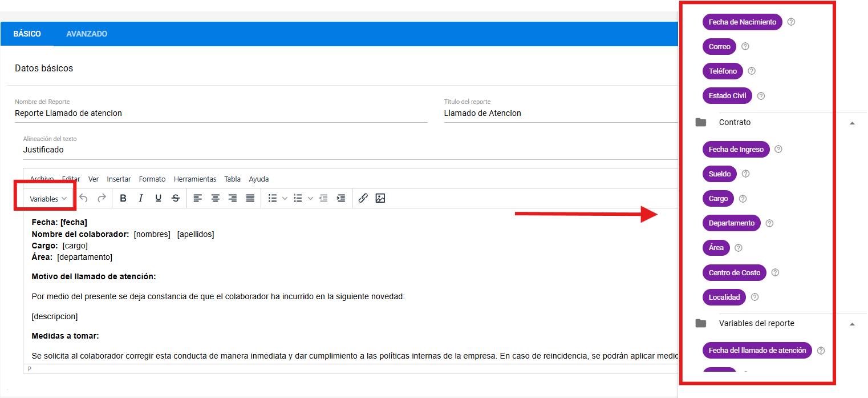Click the help icon next to Departamento
This screenshot has width=868, height=398.
pyautogui.click(x=769, y=223)
